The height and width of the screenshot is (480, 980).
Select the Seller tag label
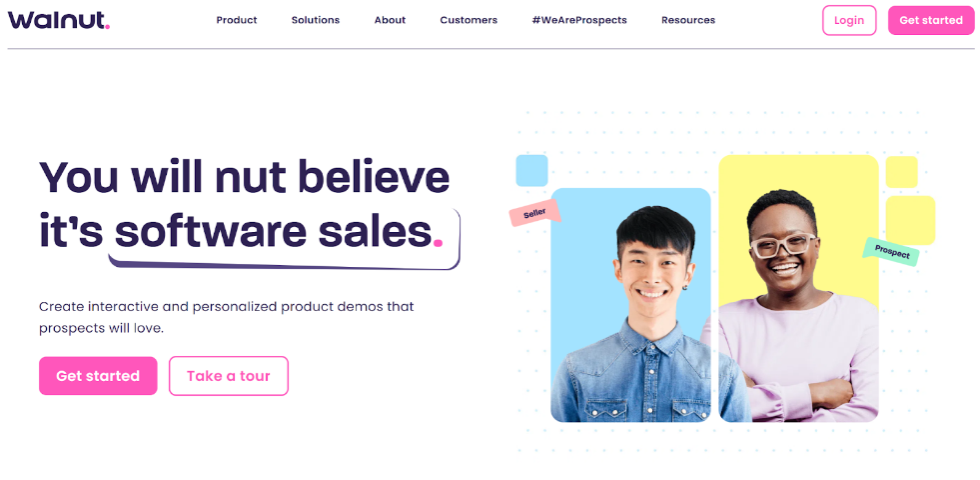tap(534, 213)
